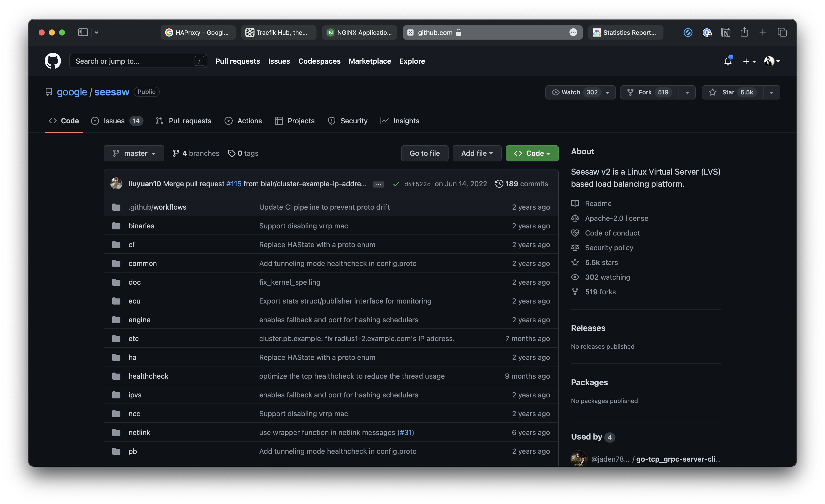This screenshot has width=825, height=504.
Task: Focus the Search or jump to field
Action: 138,61
